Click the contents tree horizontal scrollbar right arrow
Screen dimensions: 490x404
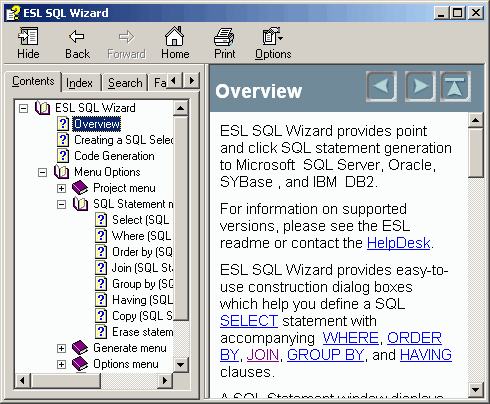tap(165, 380)
